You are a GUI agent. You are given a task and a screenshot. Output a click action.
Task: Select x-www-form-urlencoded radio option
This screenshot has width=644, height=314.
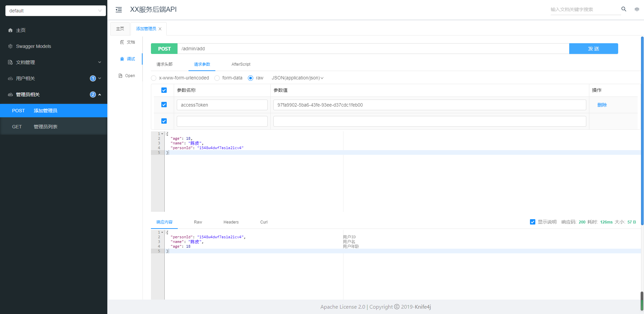(x=154, y=78)
